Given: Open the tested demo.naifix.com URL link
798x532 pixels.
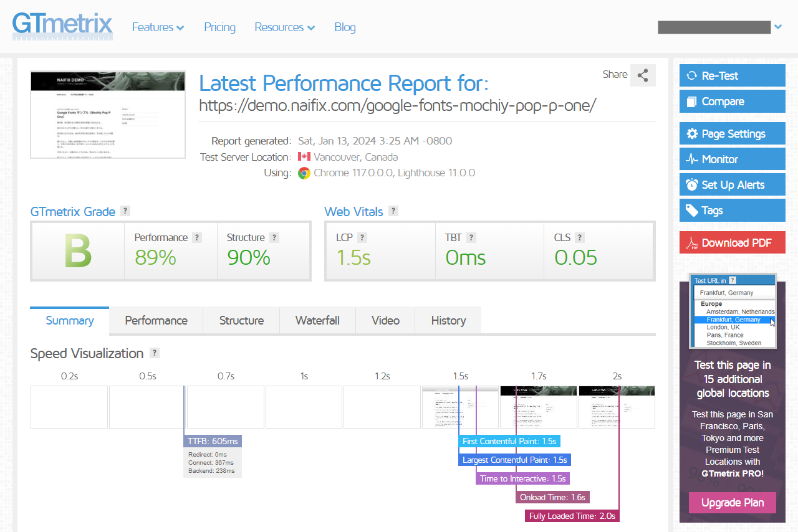Looking at the screenshot, I should click(398, 105).
